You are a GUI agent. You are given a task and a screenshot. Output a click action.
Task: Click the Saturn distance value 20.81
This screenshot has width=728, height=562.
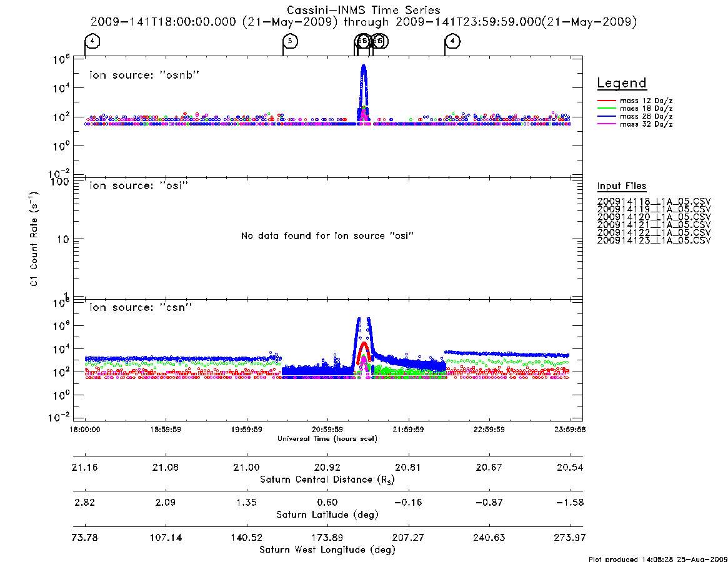point(408,467)
